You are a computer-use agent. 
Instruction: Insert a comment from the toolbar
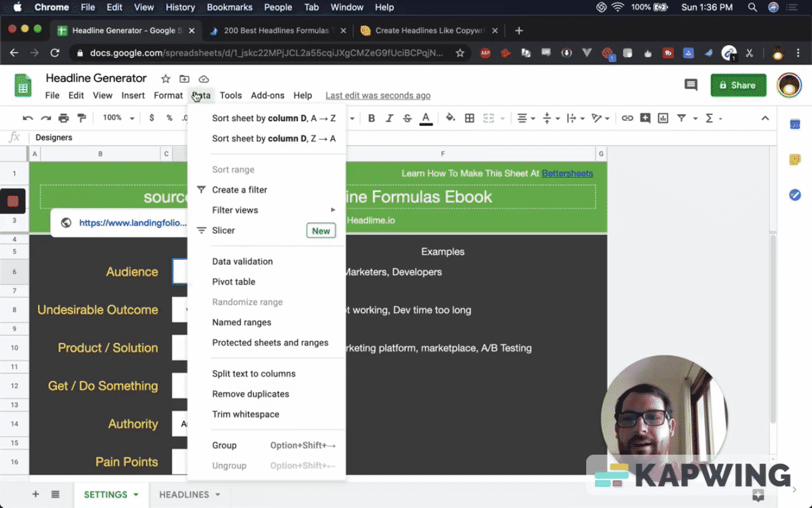pos(645,118)
